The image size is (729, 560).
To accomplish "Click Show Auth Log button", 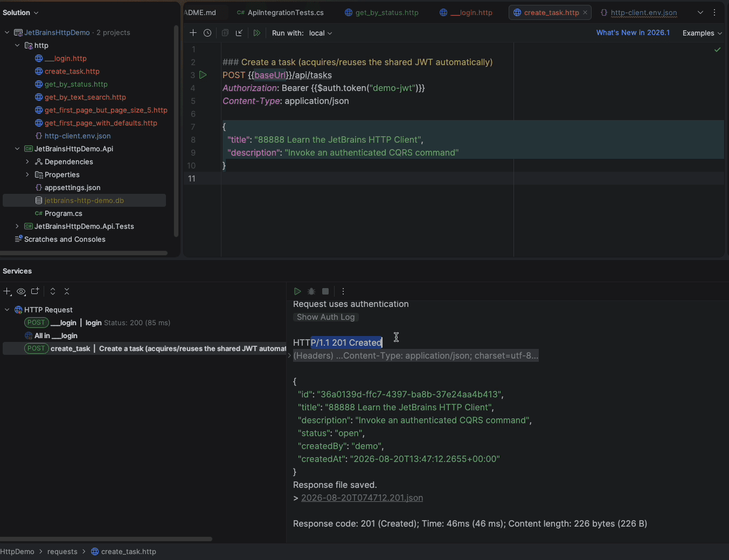I will pos(326,317).
